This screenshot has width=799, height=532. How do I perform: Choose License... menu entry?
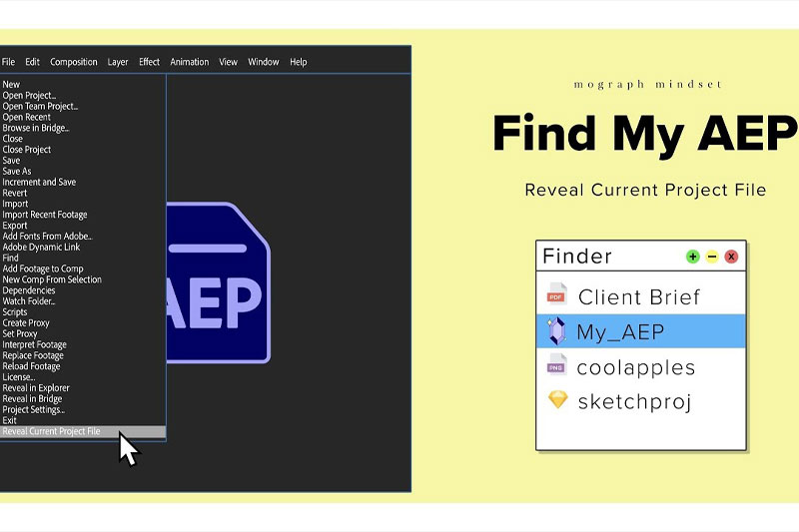(x=19, y=377)
